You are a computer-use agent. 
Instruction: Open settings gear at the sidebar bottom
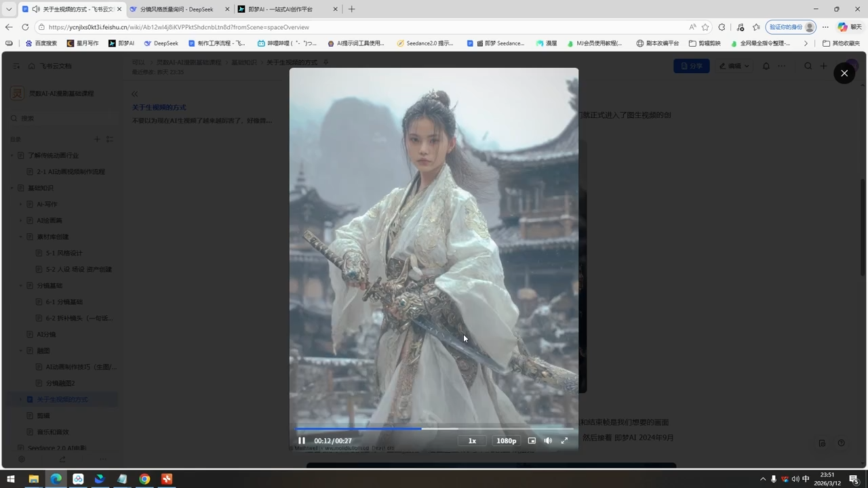point(21,459)
